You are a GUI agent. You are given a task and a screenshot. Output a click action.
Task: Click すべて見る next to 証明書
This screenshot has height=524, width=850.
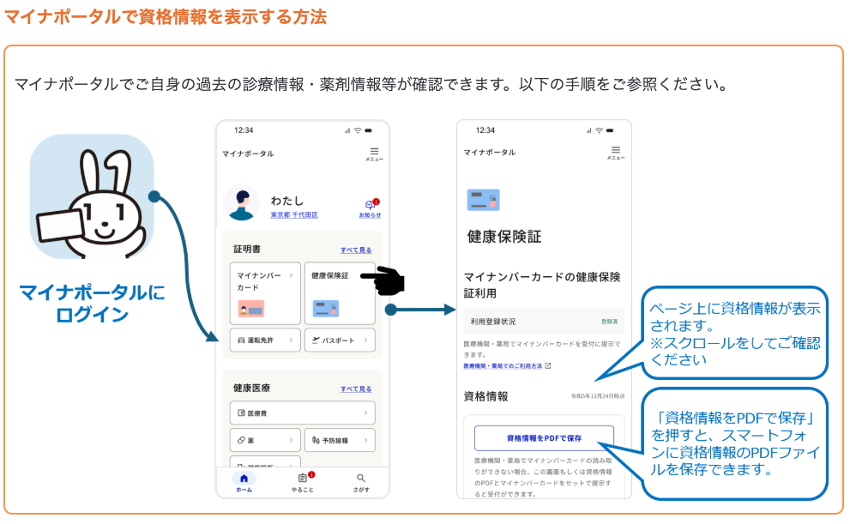[x=356, y=250]
